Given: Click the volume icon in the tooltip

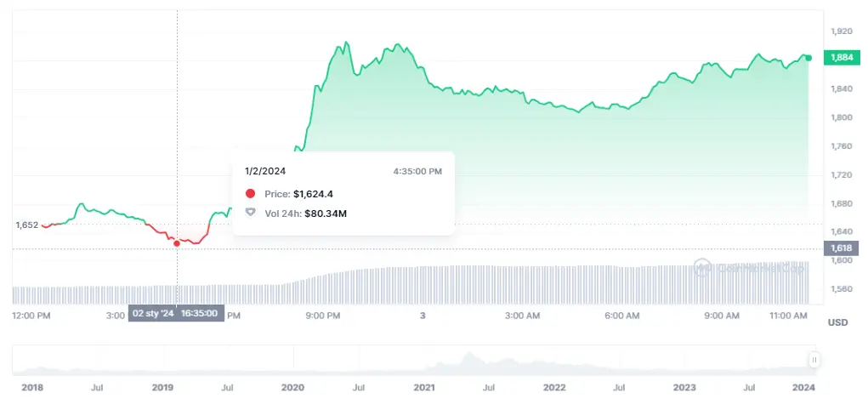Looking at the screenshot, I should 250,213.
